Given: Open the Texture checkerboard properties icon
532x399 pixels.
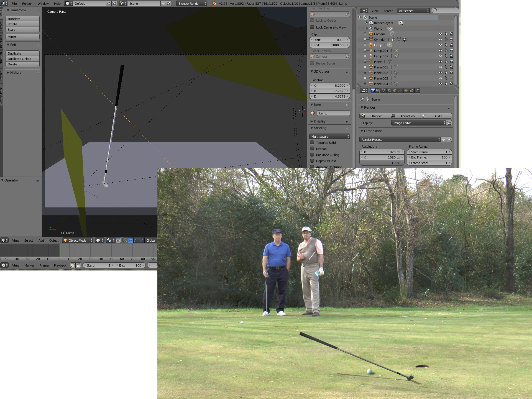Looking at the screenshot, I should (x=411, y=91).
